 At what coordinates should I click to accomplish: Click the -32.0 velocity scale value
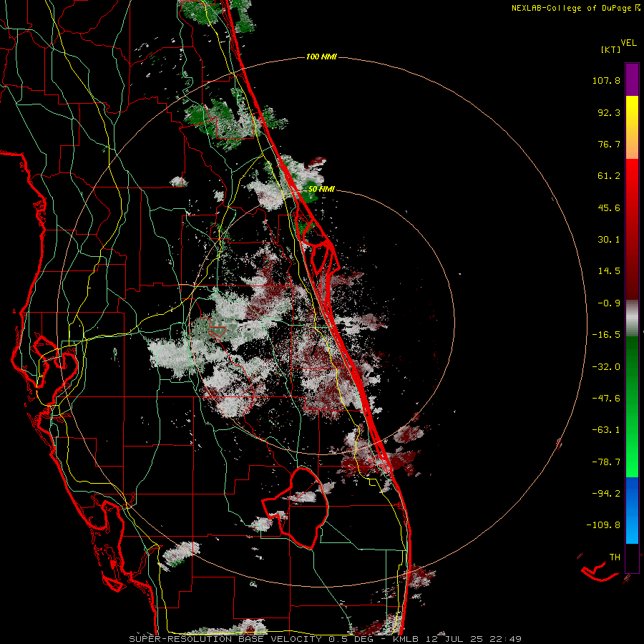(x=606, y=367)
